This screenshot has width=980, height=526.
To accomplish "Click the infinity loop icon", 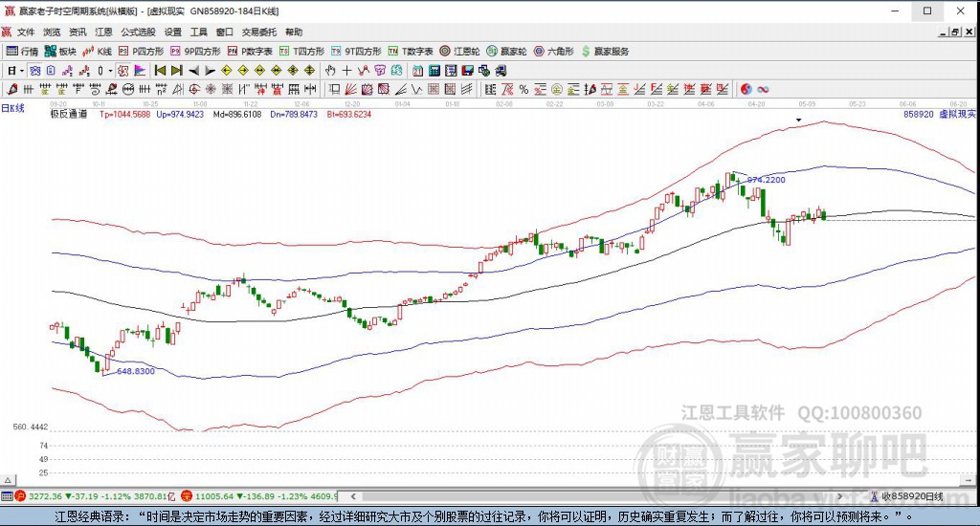I will click(763, 89).
